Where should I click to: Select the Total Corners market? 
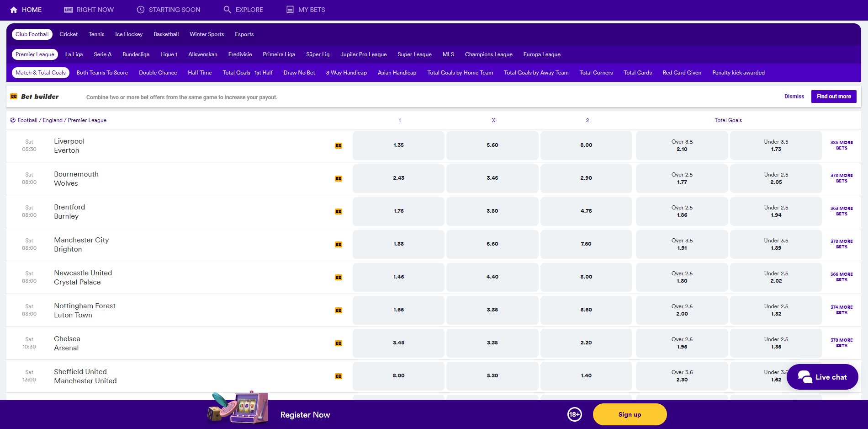click(596, 73)
